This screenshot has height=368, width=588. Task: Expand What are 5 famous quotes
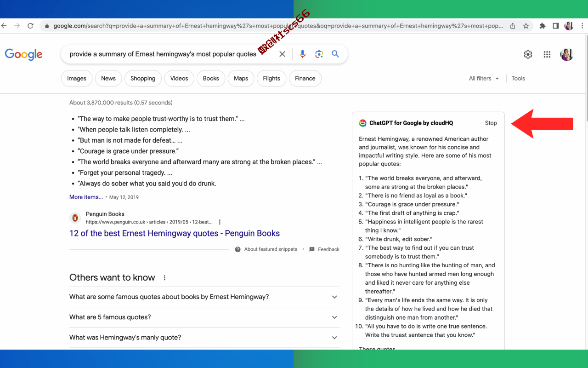coord(204,317)
